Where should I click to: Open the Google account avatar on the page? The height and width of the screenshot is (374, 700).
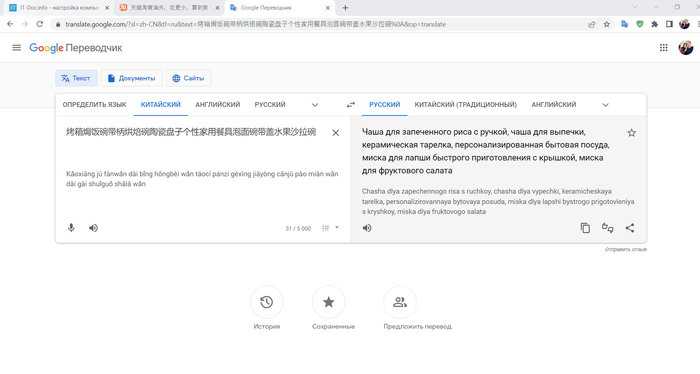(685, 47)
